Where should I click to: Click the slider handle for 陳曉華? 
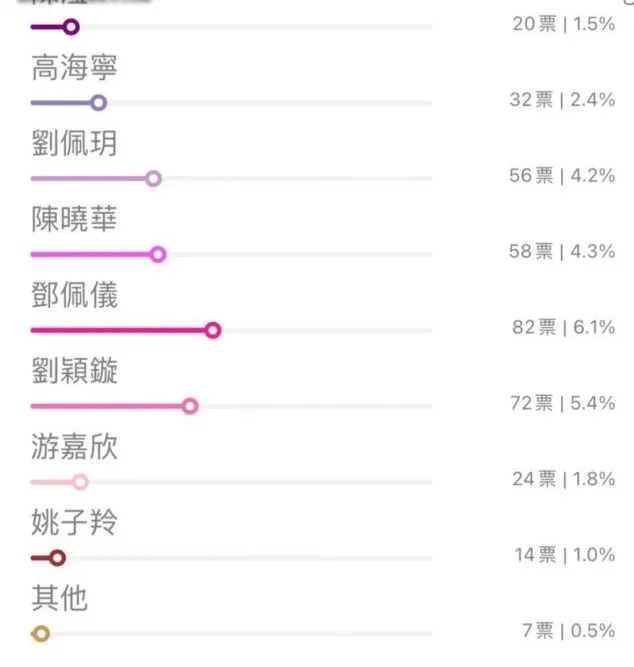(157, 254)
